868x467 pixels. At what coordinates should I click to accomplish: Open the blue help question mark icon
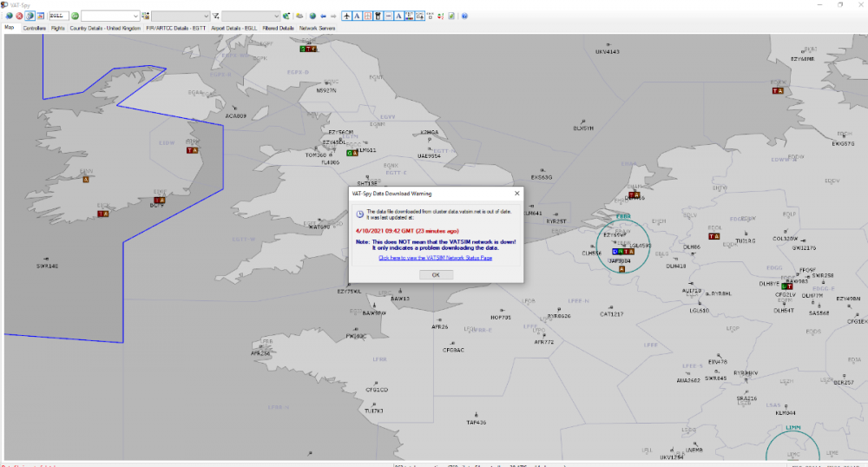tap(464, 16)
